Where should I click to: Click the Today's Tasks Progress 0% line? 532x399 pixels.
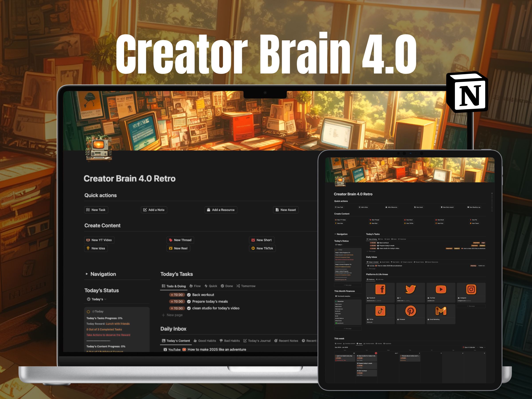click(104, 318)
